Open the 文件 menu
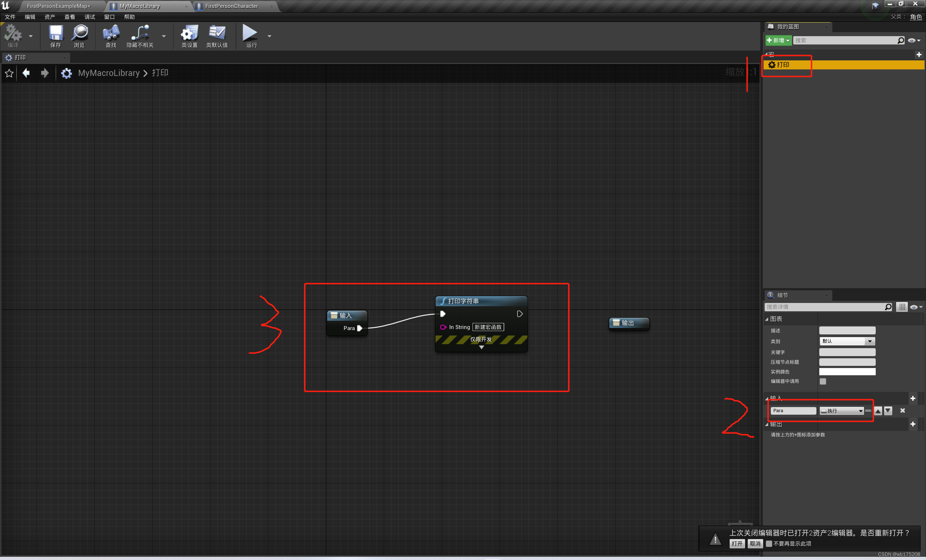 tap(10, 17)
